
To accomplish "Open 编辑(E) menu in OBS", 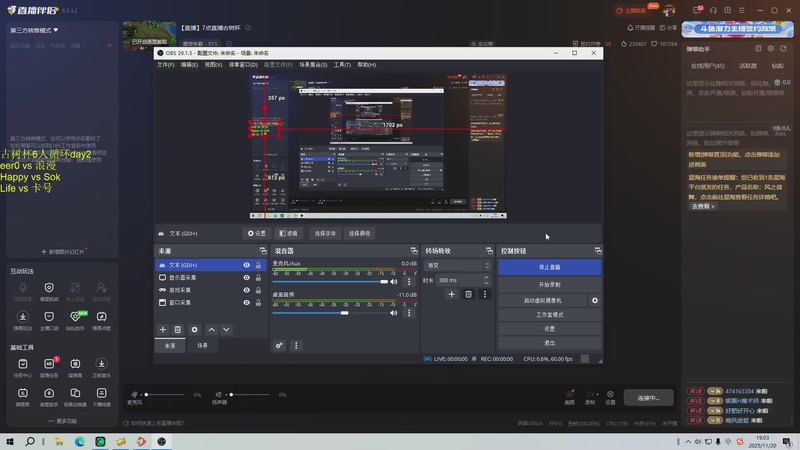I will [189, 65].
